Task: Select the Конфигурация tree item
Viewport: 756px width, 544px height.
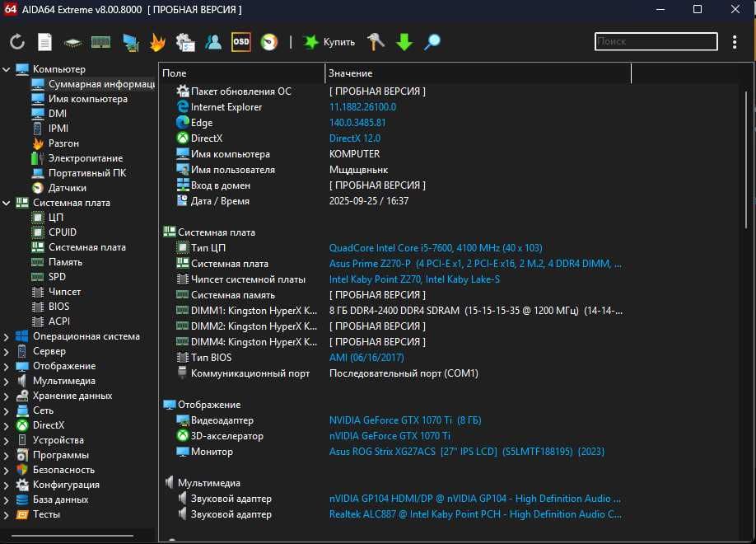Action: point(58,485)
